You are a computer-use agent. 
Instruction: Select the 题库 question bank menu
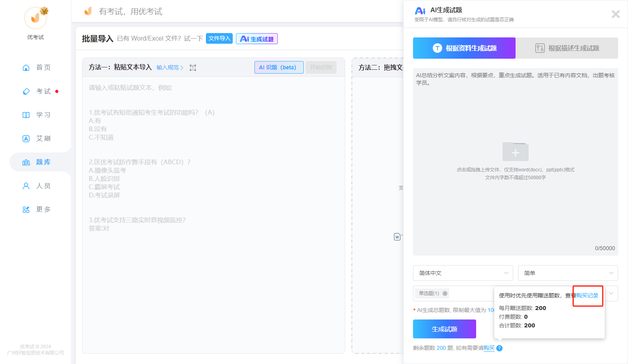pyautogui.click(x=40, y=162)
